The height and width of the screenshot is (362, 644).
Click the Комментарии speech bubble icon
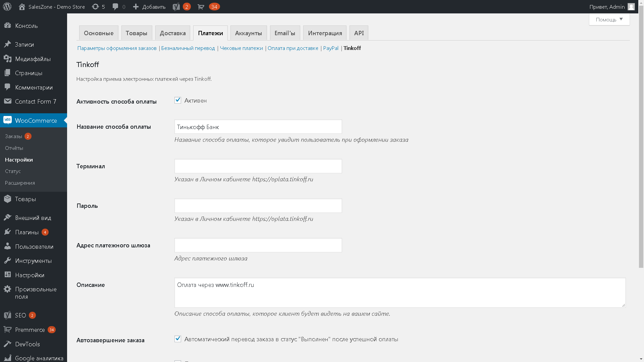7,87
